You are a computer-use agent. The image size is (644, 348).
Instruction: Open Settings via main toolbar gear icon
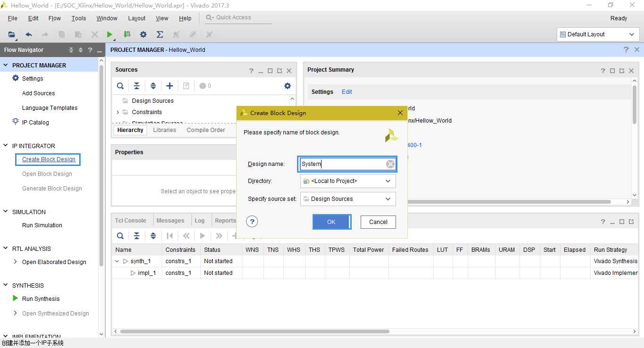click(143, 34)
